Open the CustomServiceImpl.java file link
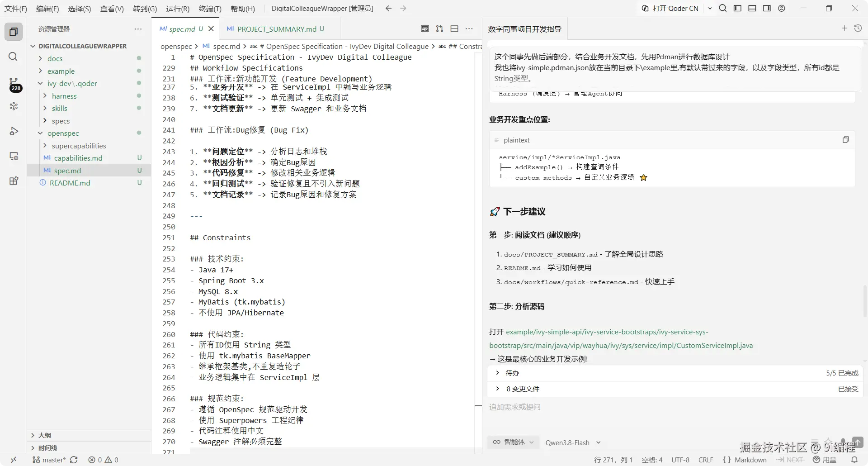Screen dimensions: 868x466 (621, 338)
